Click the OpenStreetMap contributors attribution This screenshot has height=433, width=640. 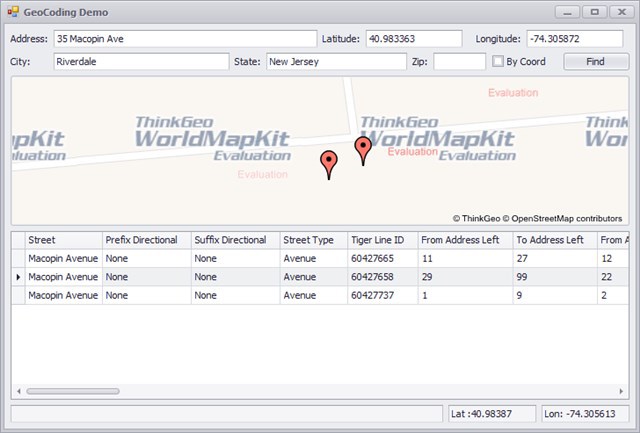(562, 218)
